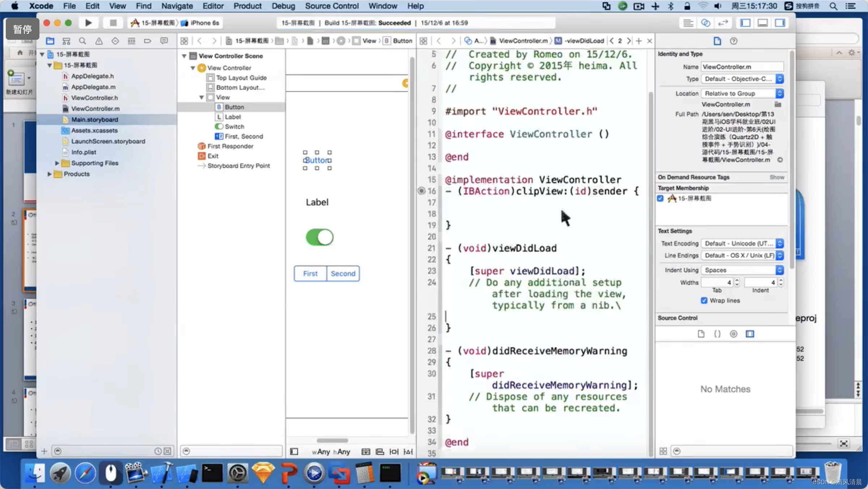This screenshot has height=489, width=868.
Task: Click the Run (play) button in toolbar
Action: tap(88, 23)
